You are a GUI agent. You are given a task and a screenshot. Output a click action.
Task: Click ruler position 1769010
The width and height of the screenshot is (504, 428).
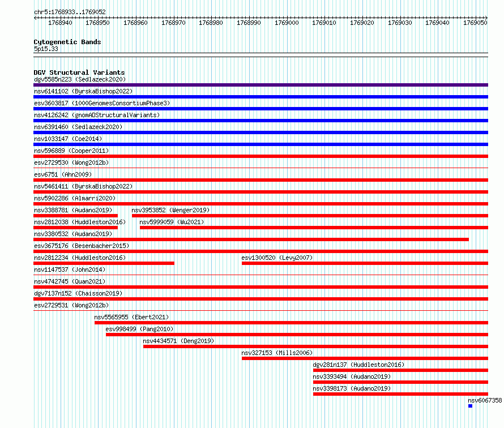(x=324, y=23)
